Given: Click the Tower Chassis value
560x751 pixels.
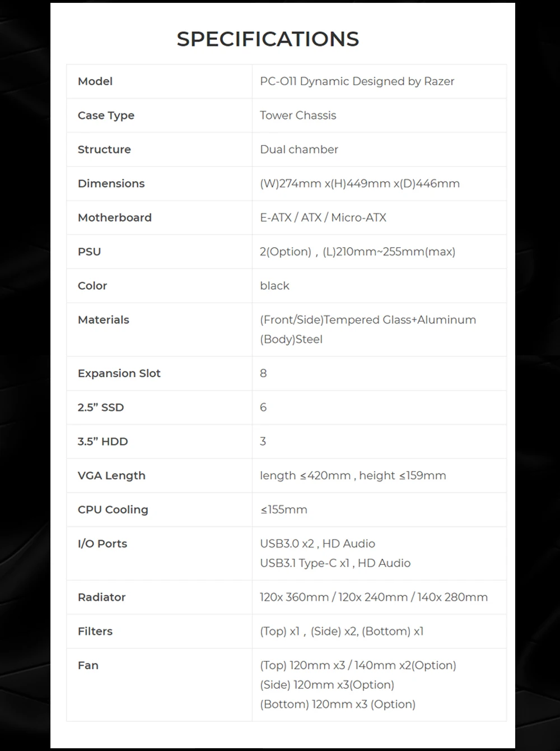Looking at the screenshot, I should coord(298,115).
